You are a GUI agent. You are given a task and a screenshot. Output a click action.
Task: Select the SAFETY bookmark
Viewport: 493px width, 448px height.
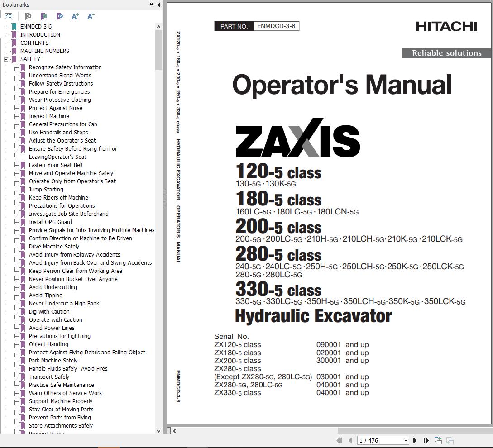pos(30,59)
